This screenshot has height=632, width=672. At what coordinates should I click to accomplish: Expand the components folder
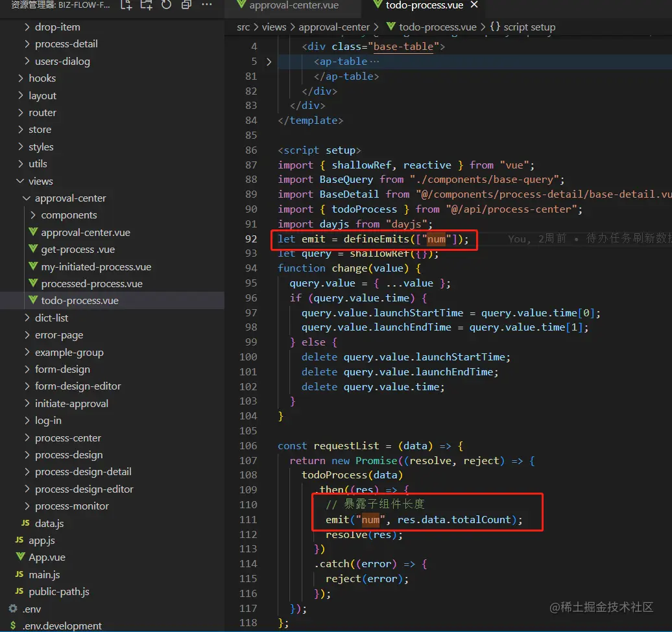(69, 215)
